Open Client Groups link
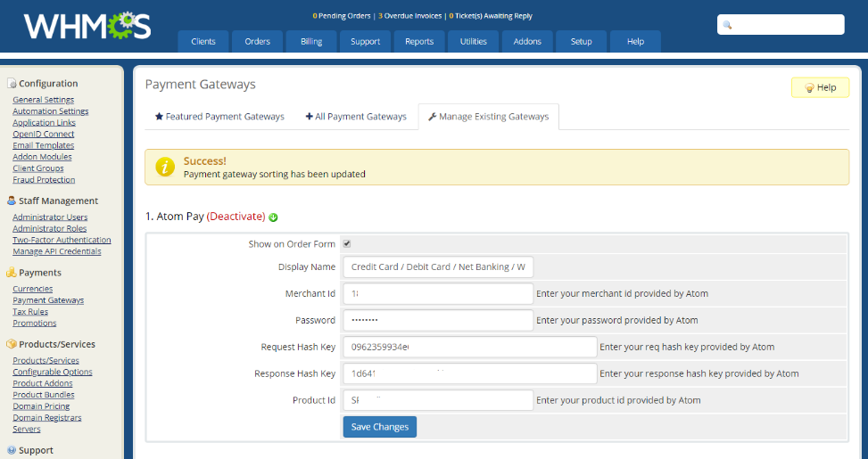Image resolution: width=868 pixels, height=459 pixels. (x=38, y=168)
